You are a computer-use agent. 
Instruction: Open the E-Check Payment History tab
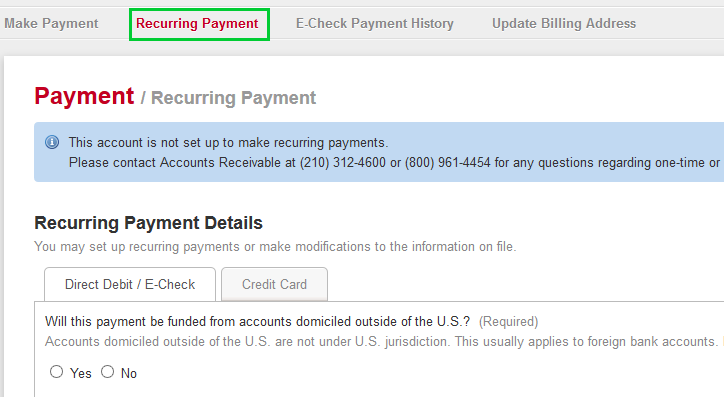374,24
